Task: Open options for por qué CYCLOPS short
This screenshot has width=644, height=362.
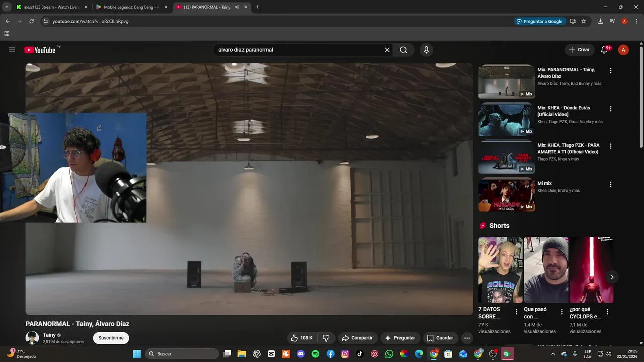Action: tap(607, 312)
